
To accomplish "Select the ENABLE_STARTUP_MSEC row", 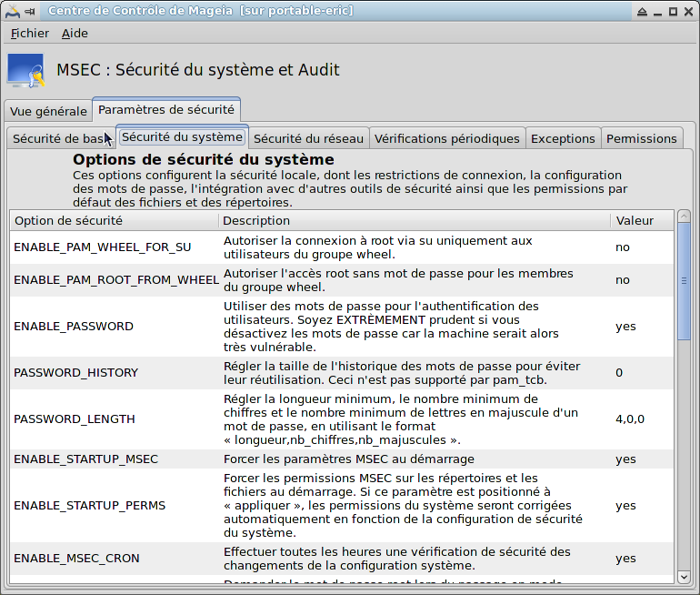I will [x=342, y=459].
